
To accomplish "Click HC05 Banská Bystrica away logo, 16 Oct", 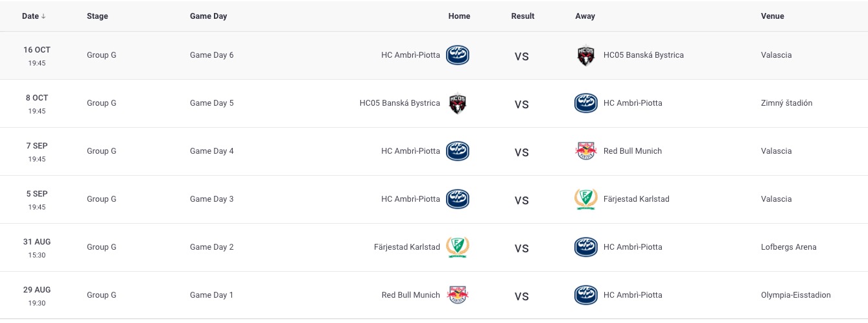I will point(585,55).
